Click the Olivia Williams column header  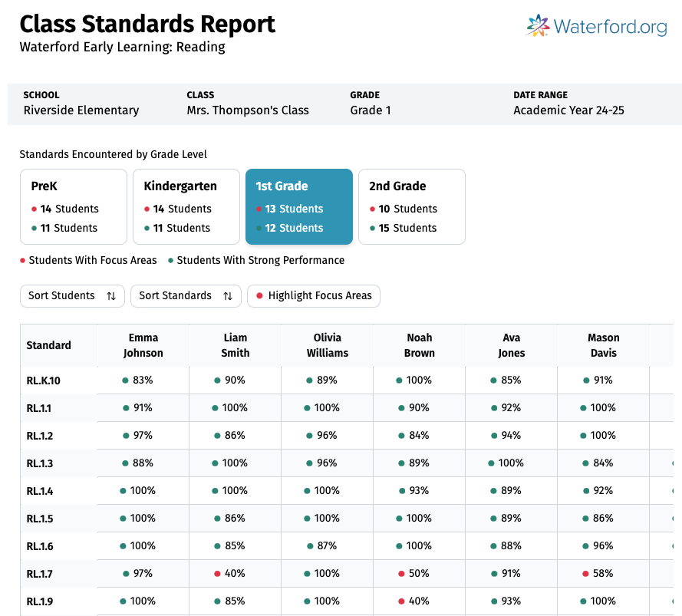327,345
